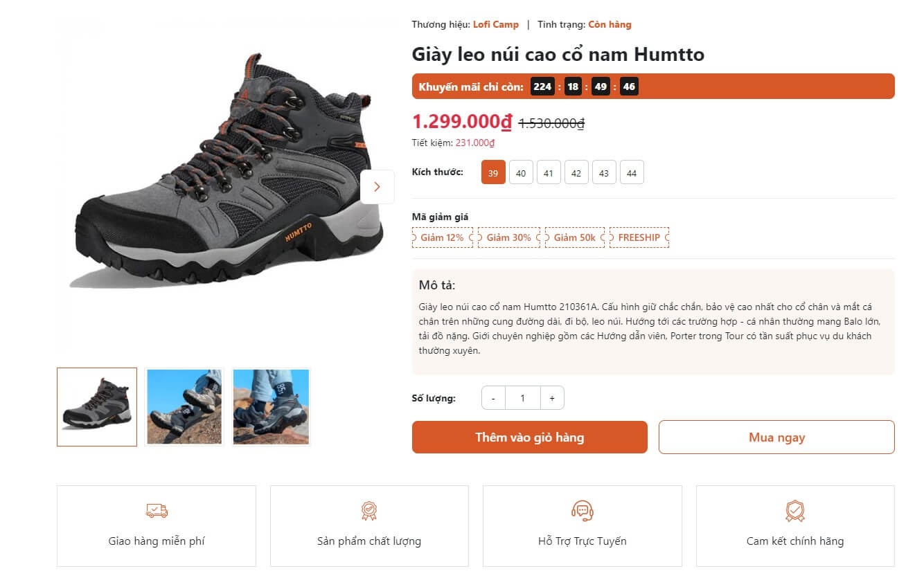This screenshot has width=924, height=578.
Task: Click the quality product badge icon
Action: click(369, 511)
